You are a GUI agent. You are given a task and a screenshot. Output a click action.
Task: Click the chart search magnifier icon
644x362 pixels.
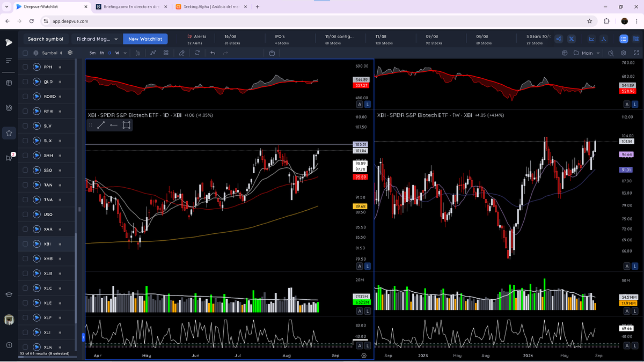[611, 53]
